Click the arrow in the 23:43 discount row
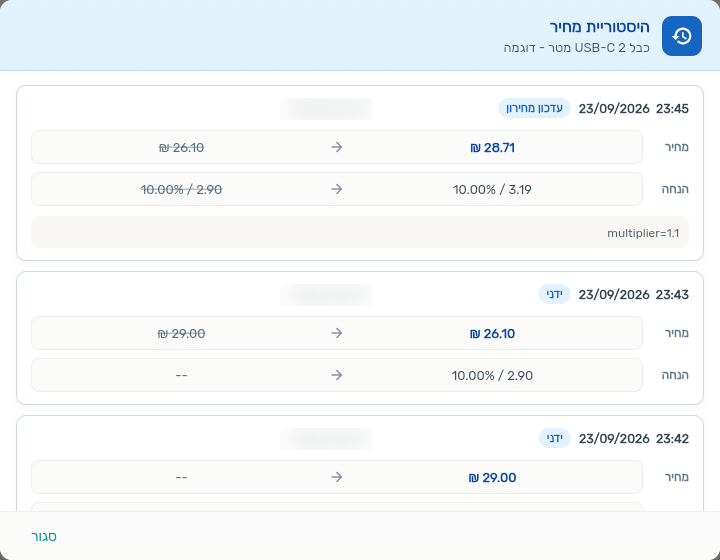The image size is (720, 560). (337, 375)
